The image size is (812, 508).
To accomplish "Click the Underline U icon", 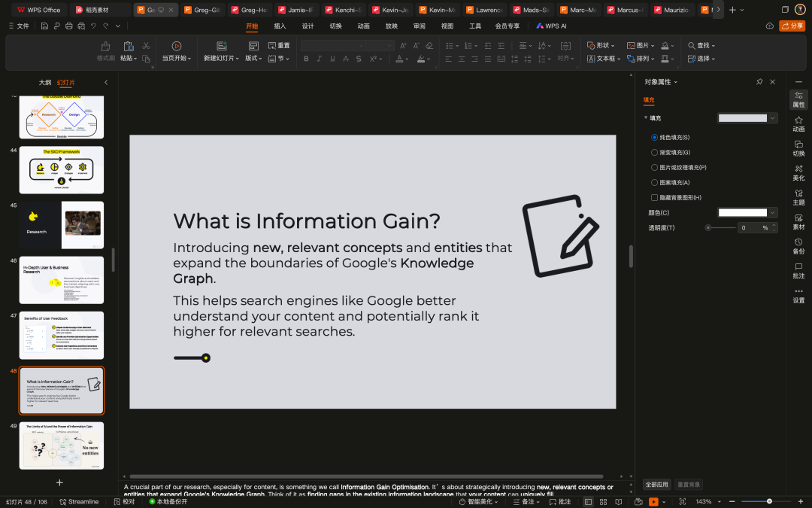I will click(332, 59).
